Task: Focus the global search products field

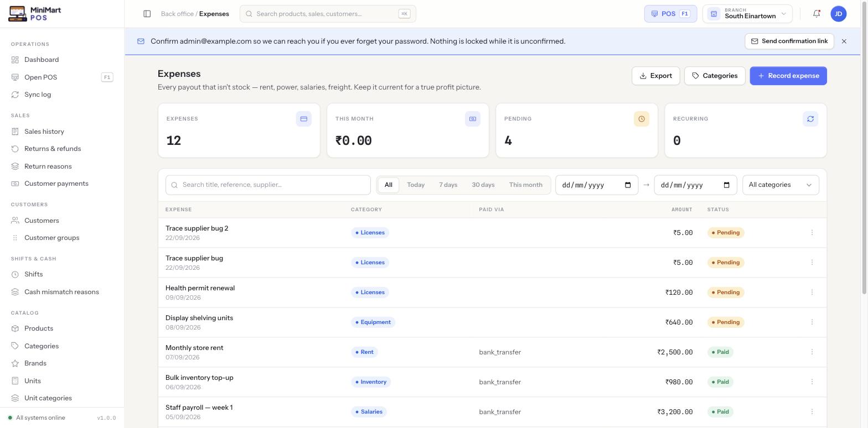Action: [328, 14]
